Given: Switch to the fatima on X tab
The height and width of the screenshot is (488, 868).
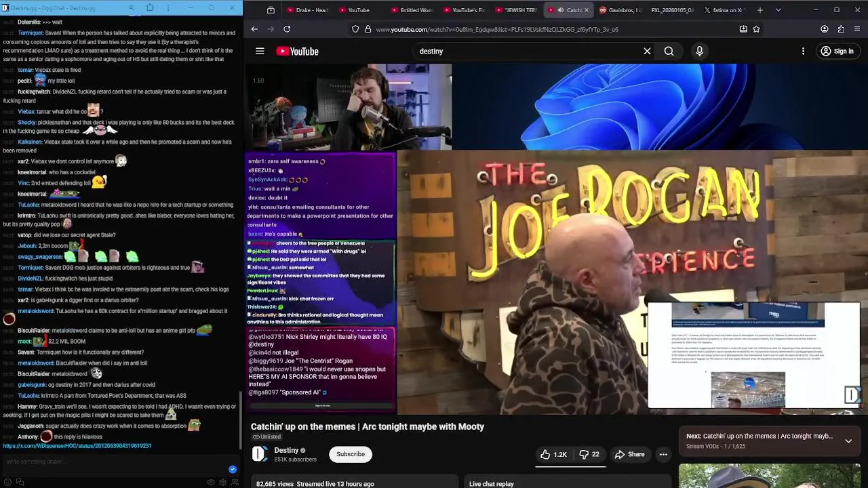Looking at the screenshot, I should point(724,10).
